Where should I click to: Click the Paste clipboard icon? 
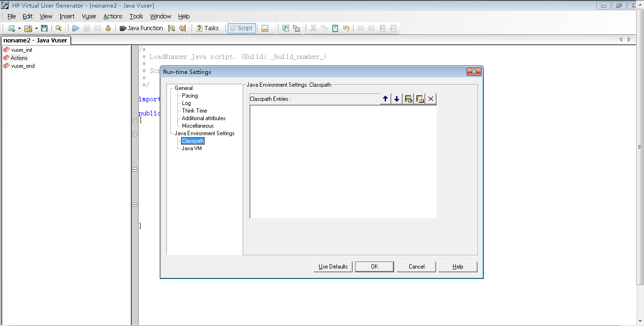335,28
